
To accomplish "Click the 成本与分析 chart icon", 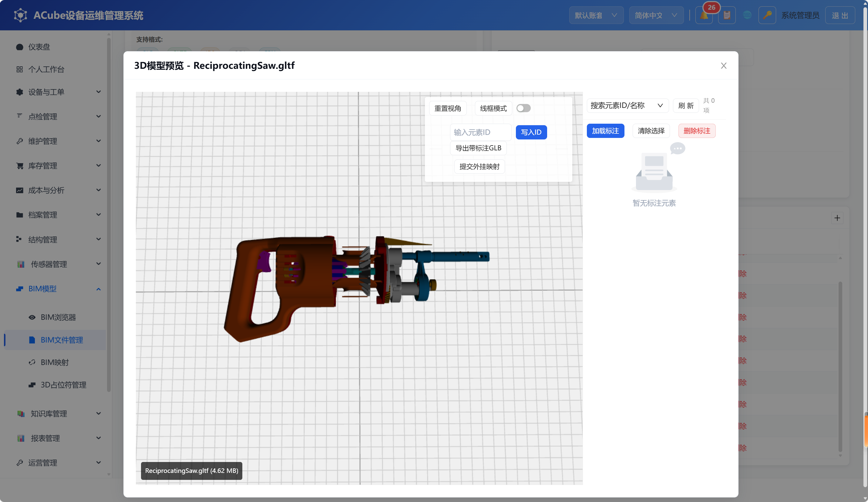I will coord(20,190).
